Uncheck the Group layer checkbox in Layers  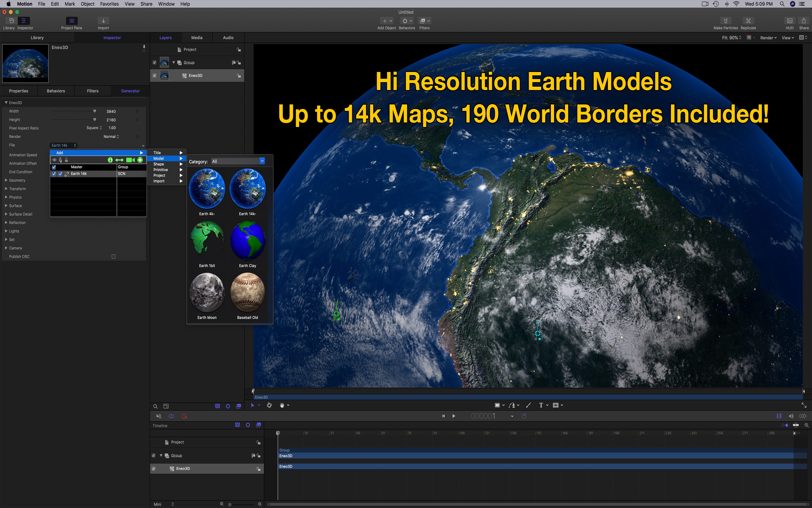(154, 62)
